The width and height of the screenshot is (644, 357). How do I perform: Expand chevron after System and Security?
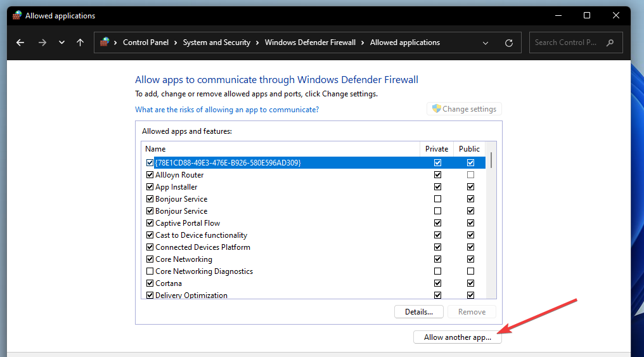(257, 42)
